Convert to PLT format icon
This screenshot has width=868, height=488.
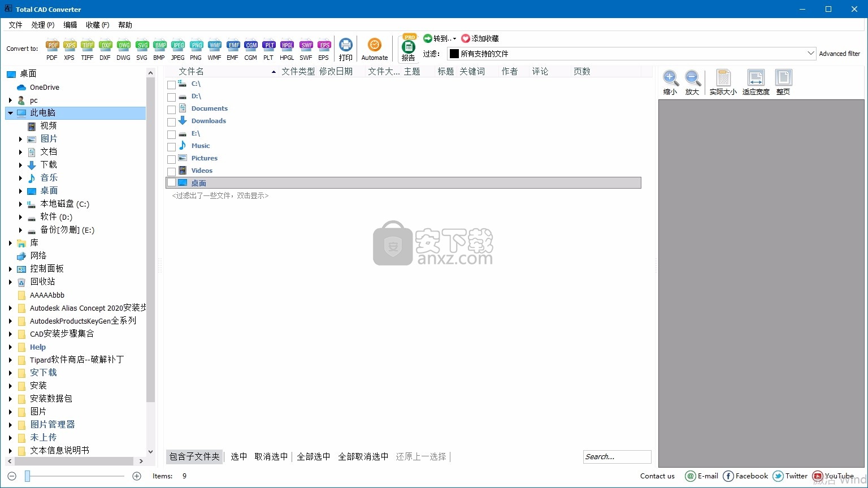click(268, 50)
